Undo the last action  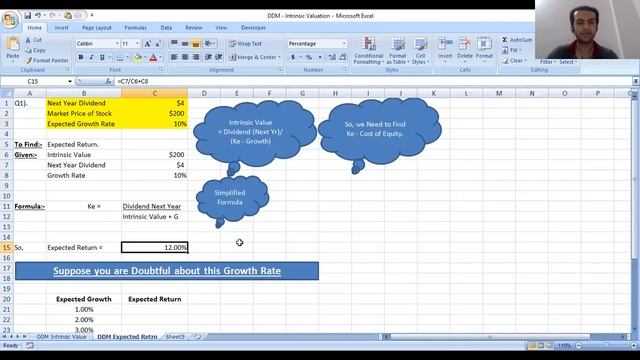(x=38, y=16)
